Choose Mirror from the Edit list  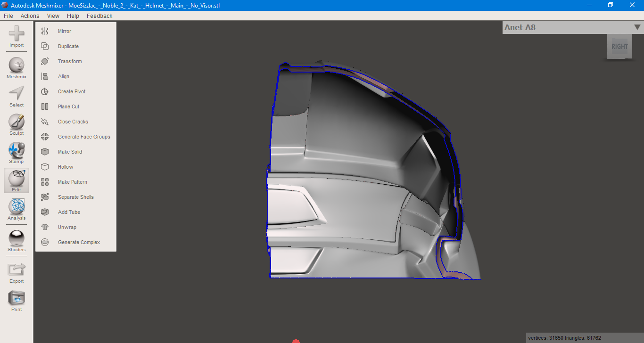tap(65, 31)
